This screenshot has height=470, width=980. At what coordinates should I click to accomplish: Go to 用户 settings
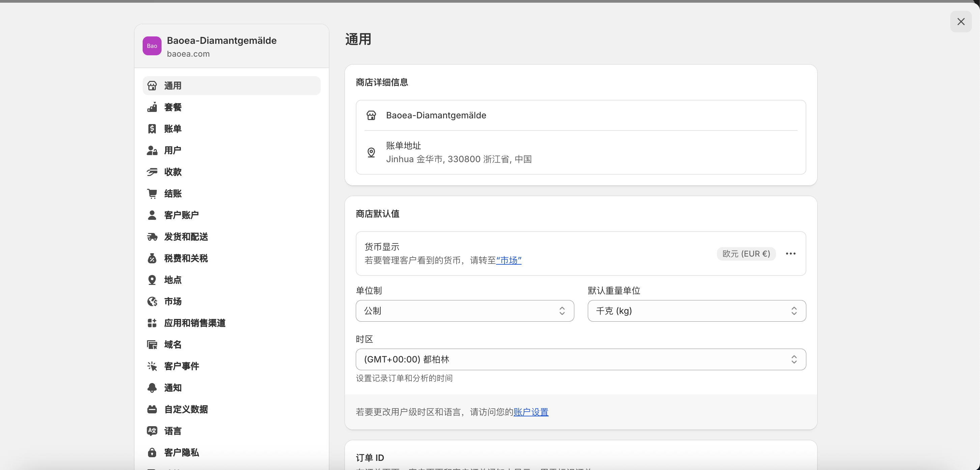pos(231,150)
